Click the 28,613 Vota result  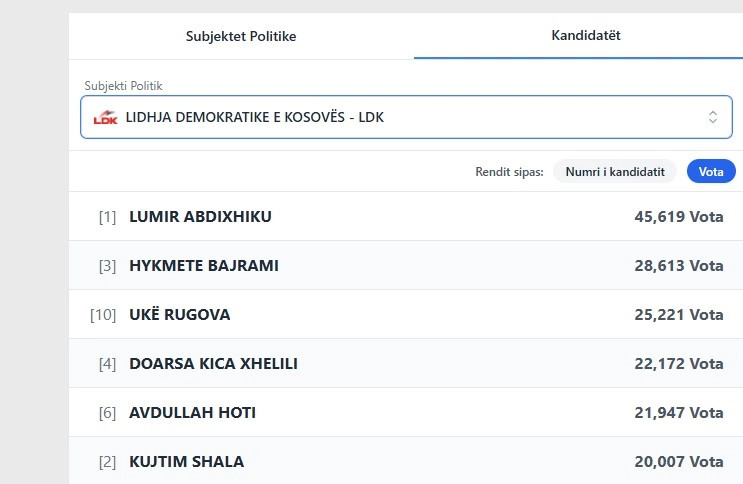point(678,266)
